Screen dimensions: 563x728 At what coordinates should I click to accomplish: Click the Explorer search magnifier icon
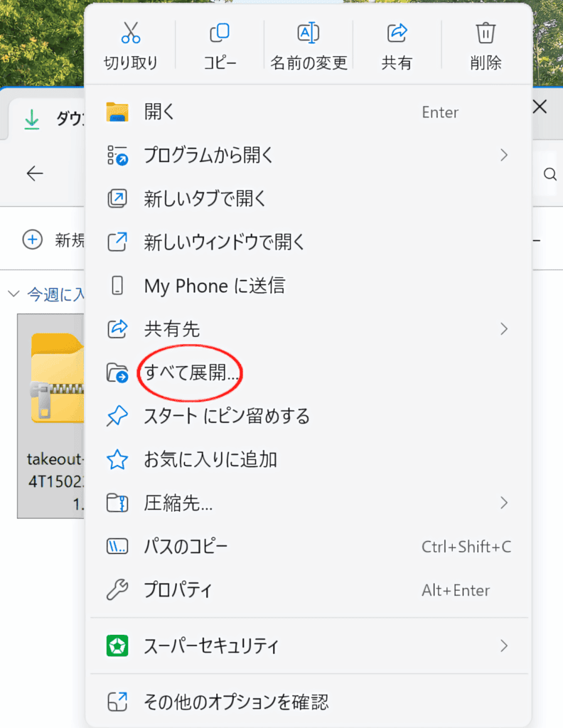[550, 174]
